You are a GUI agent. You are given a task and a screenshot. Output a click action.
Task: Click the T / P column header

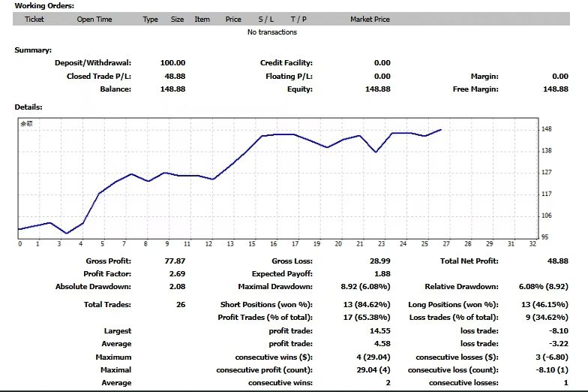click(298, 20)
